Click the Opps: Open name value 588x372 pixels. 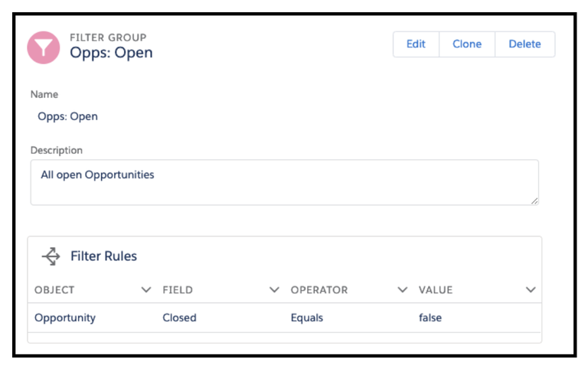pos(67,116)
